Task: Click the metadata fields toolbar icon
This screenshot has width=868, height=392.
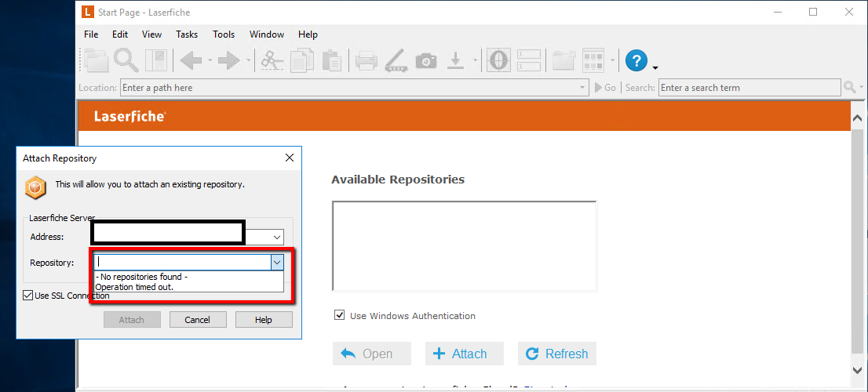Action: 528,60
